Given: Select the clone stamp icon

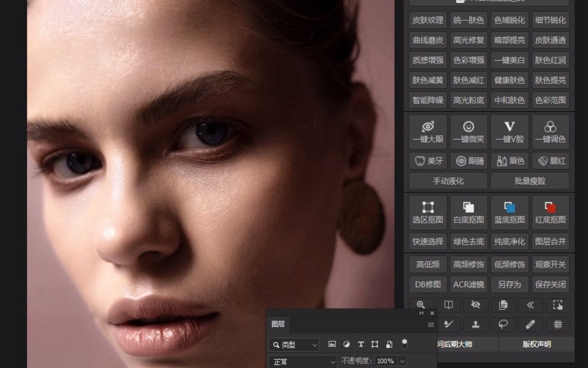Looking at the screenshot, I should point(475,324).
